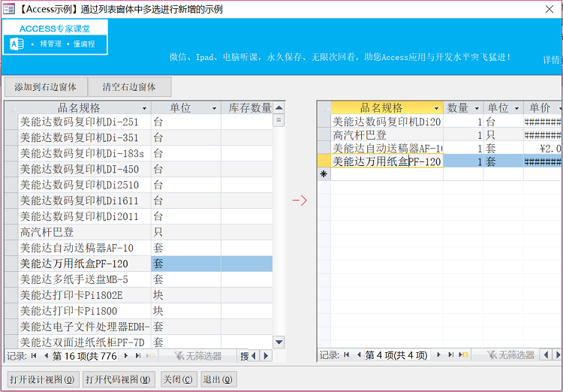Click the search box in left navigator
The width and height of the screenshot is (563, 392).
(x=244, y=356)
